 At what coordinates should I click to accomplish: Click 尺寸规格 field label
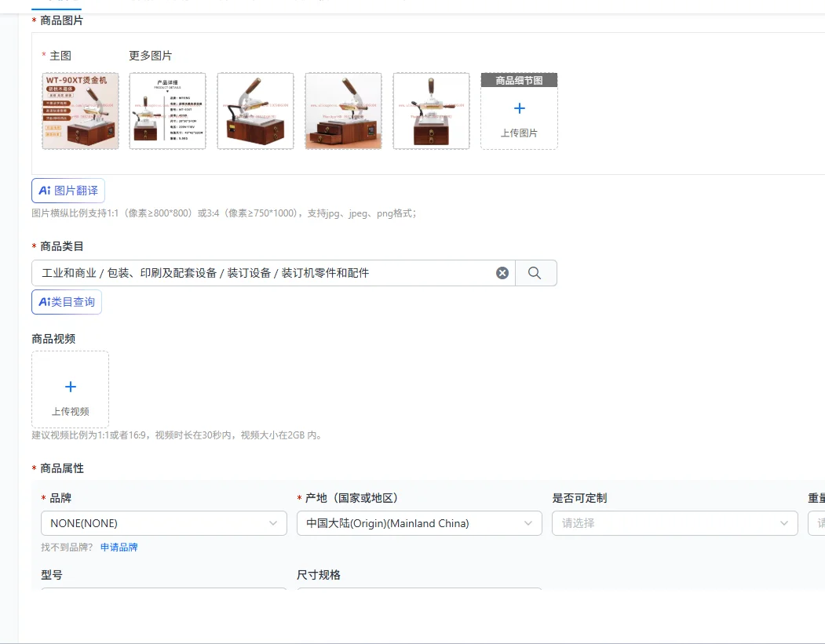319,575
